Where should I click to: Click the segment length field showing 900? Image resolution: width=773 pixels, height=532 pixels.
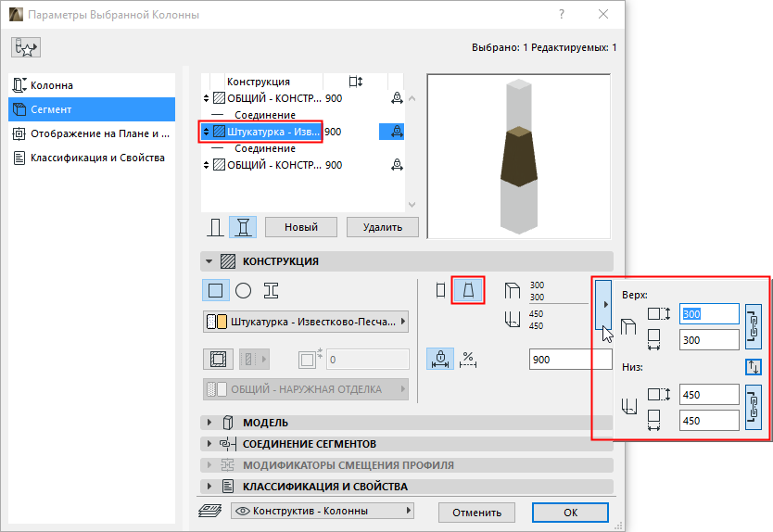tap(570, 360)
